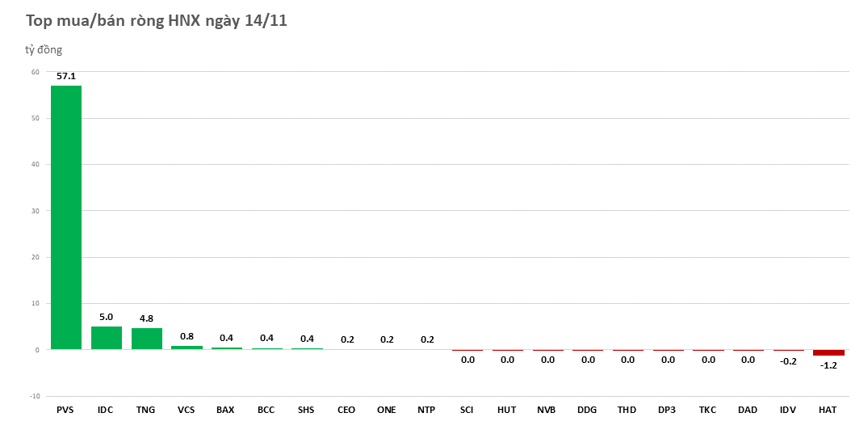Click the 57.1 data label

[66, 76]
